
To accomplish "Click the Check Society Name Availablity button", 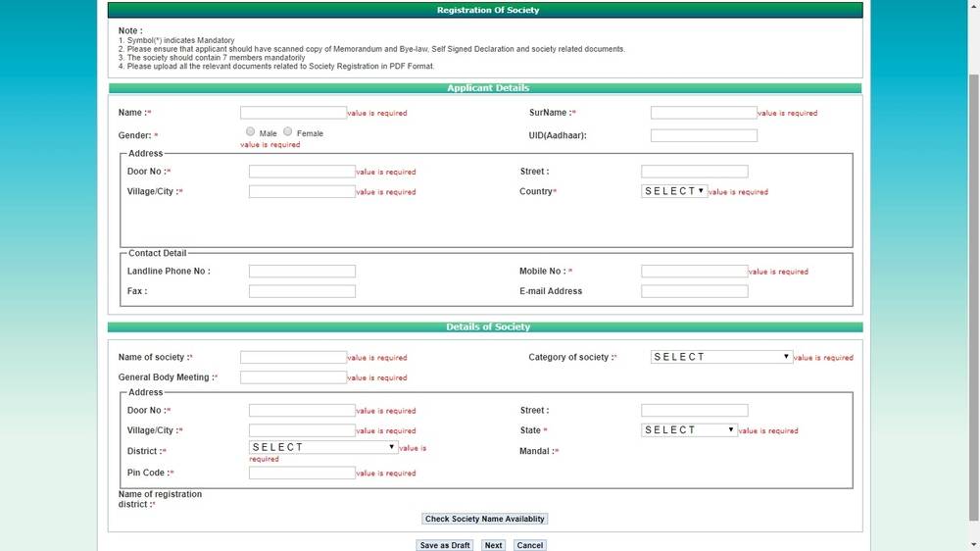I will coord(485,519).
